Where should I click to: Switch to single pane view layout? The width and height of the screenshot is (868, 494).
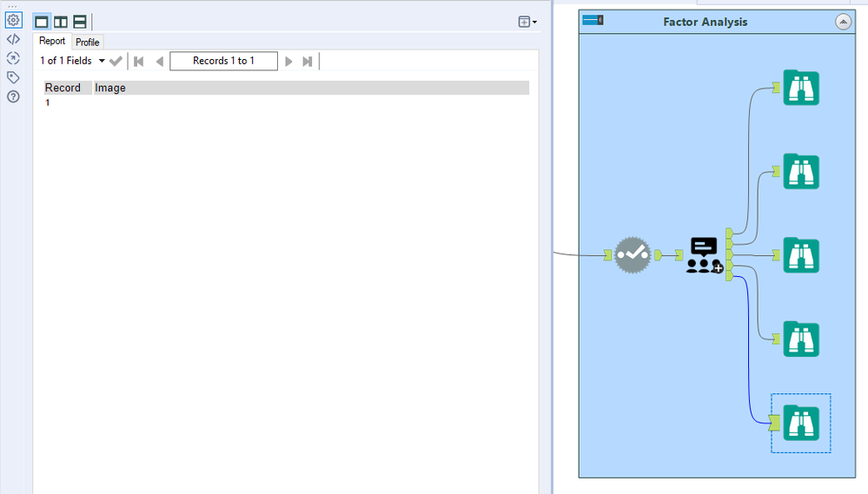[42, 22]
